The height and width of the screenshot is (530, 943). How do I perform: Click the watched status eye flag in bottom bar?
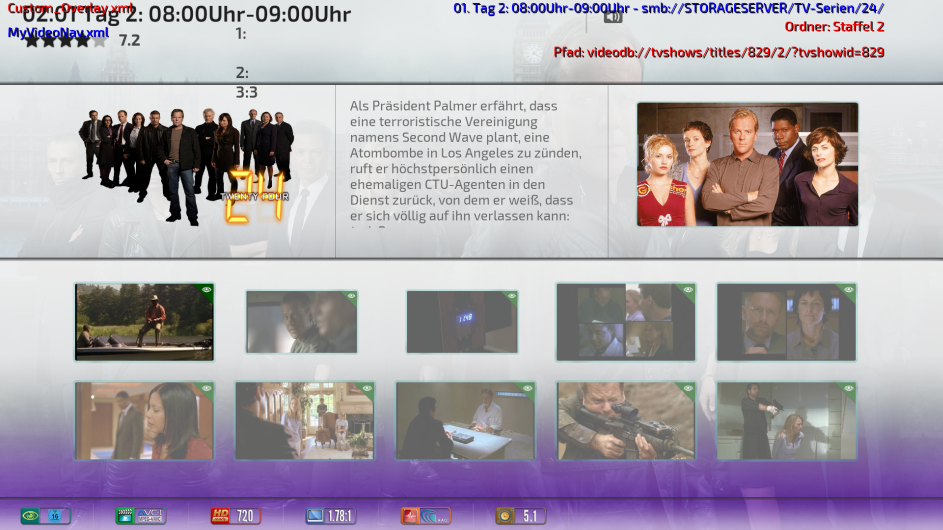tap(46, 516)
